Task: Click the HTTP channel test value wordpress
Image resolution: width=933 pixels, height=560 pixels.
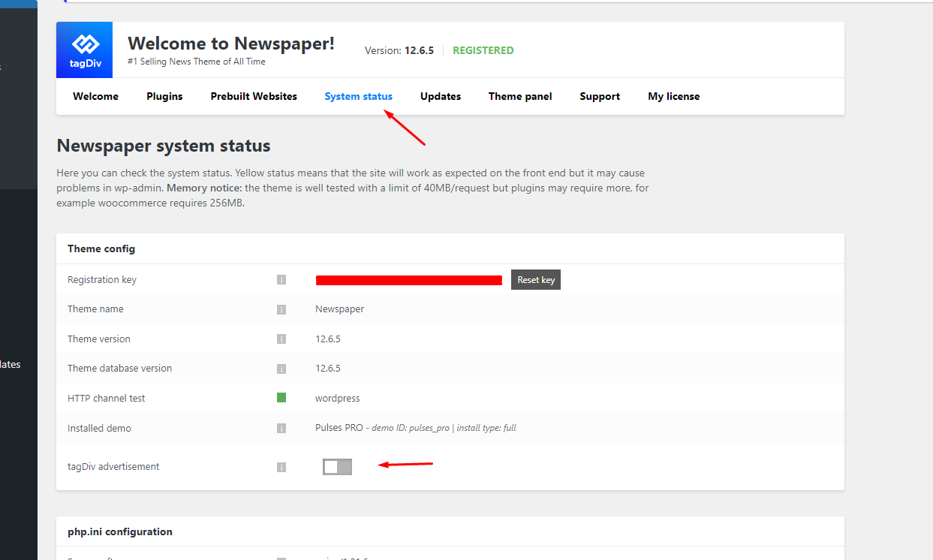Action: [338, 399]
